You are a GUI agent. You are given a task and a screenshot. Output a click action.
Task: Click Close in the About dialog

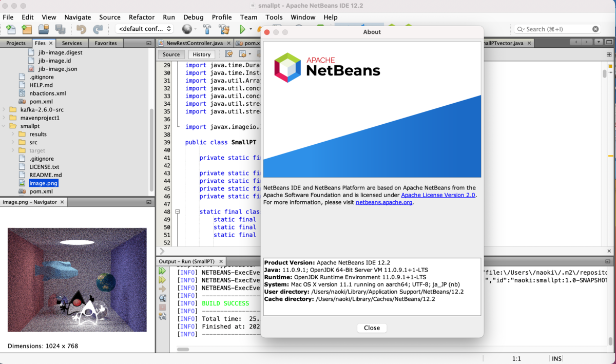tap(372, 328)
